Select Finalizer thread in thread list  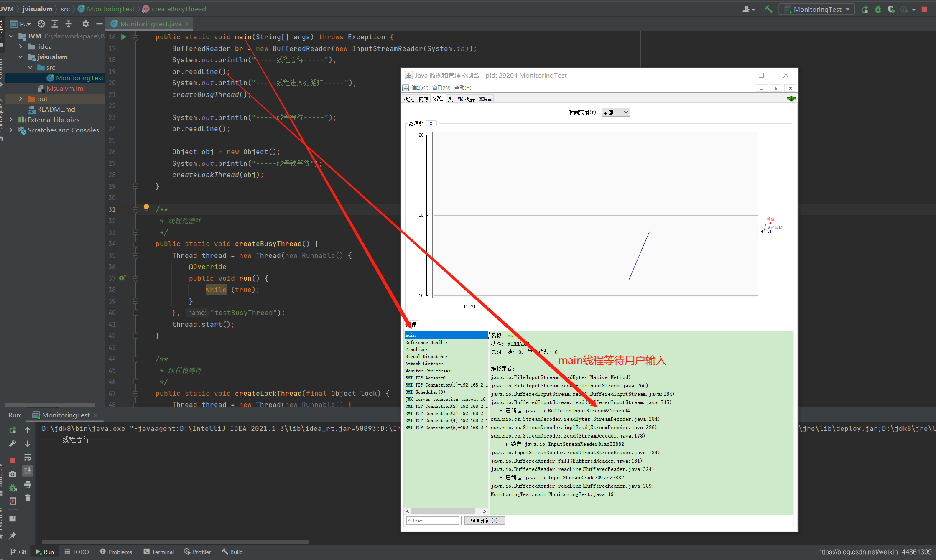point(416,349)
